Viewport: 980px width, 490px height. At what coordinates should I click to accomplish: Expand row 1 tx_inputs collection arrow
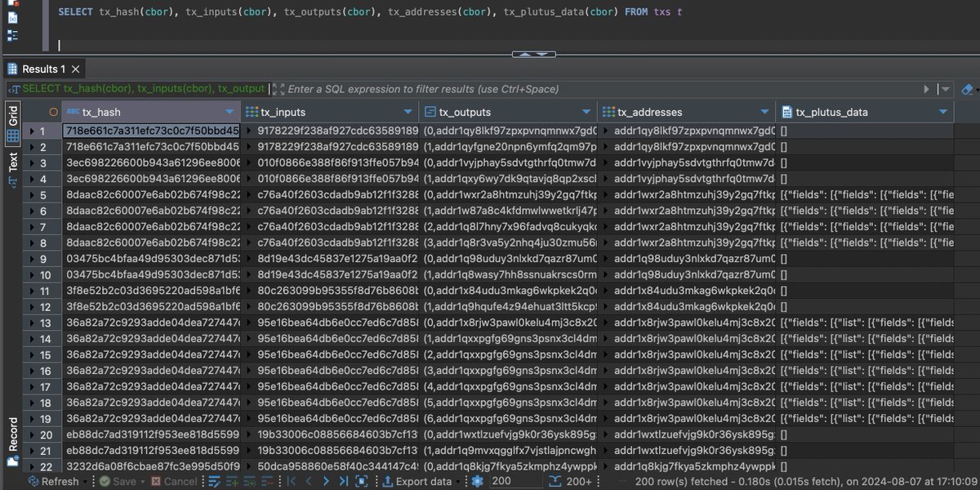(x=248, y=131)
